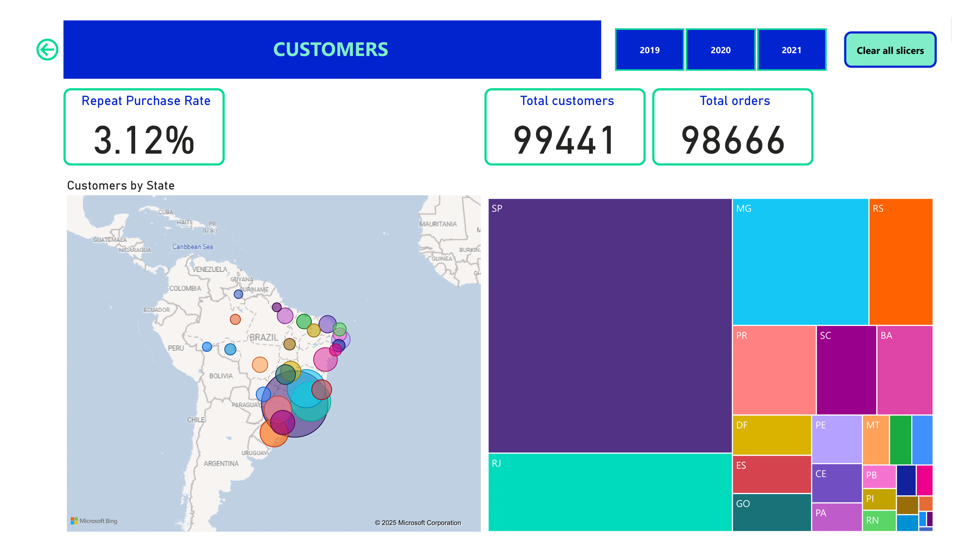Click the Microsoft Bing logo on map
Viewport: 969px width, 560px height.
pyautogui.click(x=94, y=520)
